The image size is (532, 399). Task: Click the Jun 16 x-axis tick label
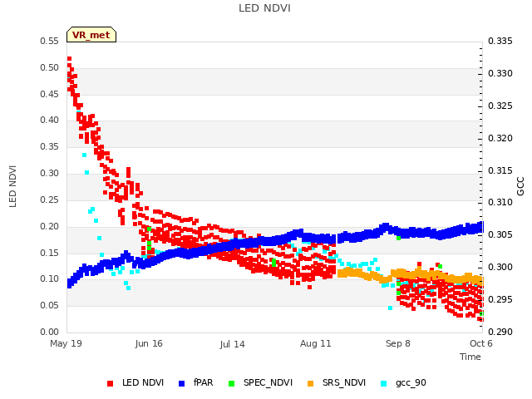pos(149,343)
